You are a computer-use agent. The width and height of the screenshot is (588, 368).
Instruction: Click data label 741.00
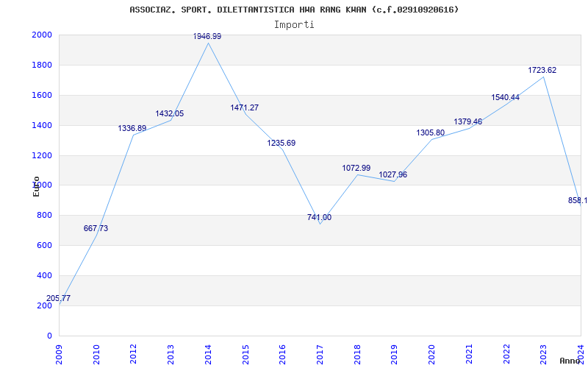click(319, 217)
